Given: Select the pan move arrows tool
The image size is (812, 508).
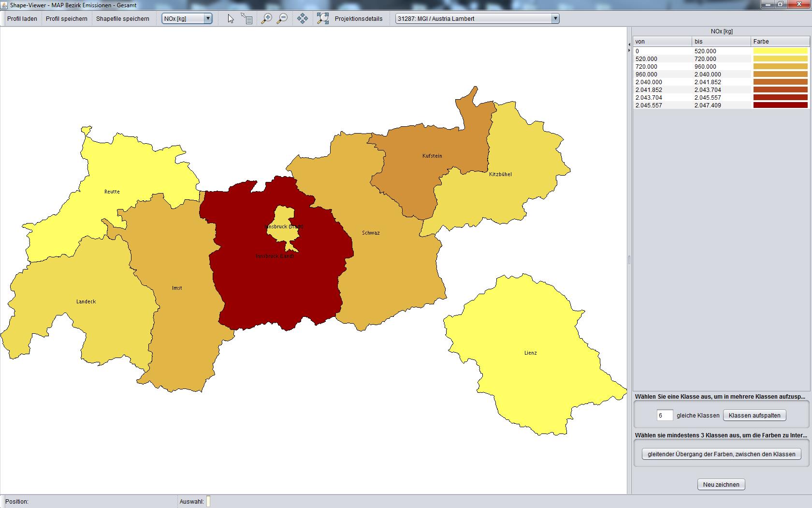Looking at the screenshot, I should (x=303, y=19).
